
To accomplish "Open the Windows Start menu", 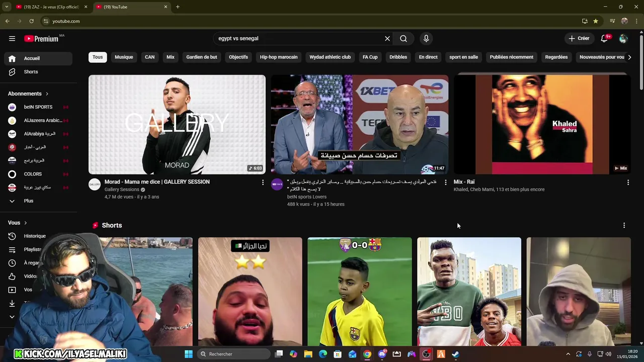I will click(x=189, y=354).
